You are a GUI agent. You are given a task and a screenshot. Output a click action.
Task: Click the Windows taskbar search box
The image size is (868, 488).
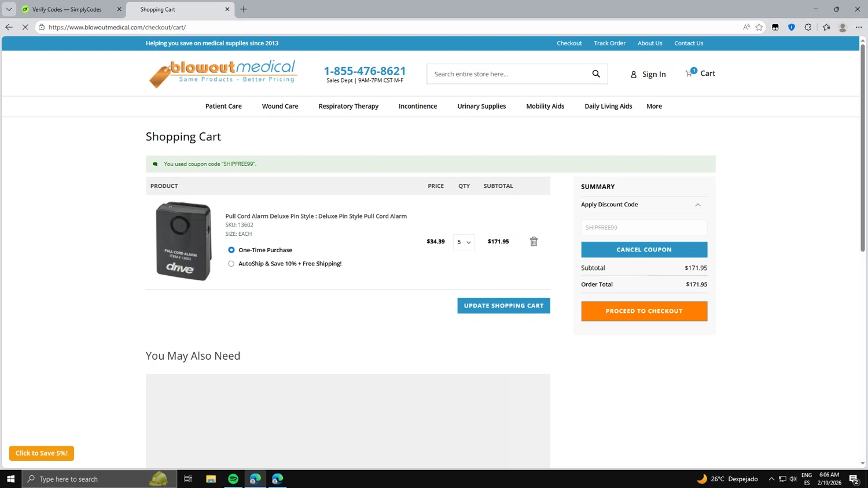click(100, 479)
